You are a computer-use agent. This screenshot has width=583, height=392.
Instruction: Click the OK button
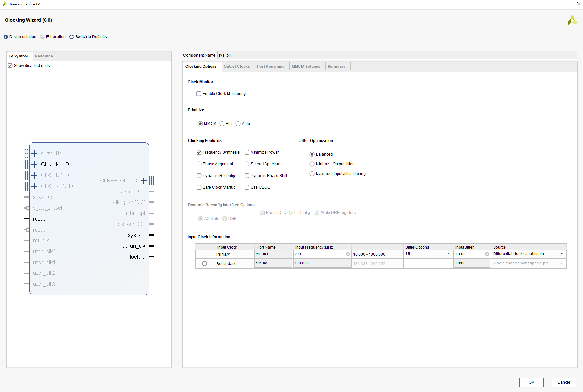[531, 382]
